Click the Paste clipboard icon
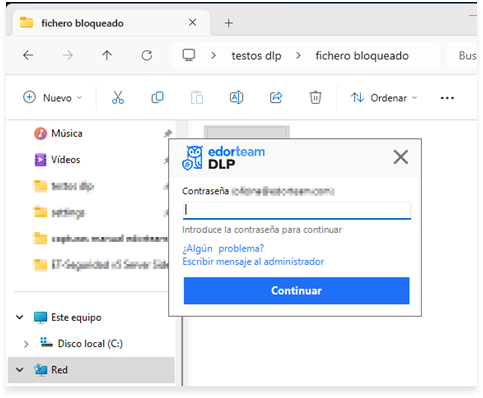This screenshot has width=483, height=398. [197, 98]
